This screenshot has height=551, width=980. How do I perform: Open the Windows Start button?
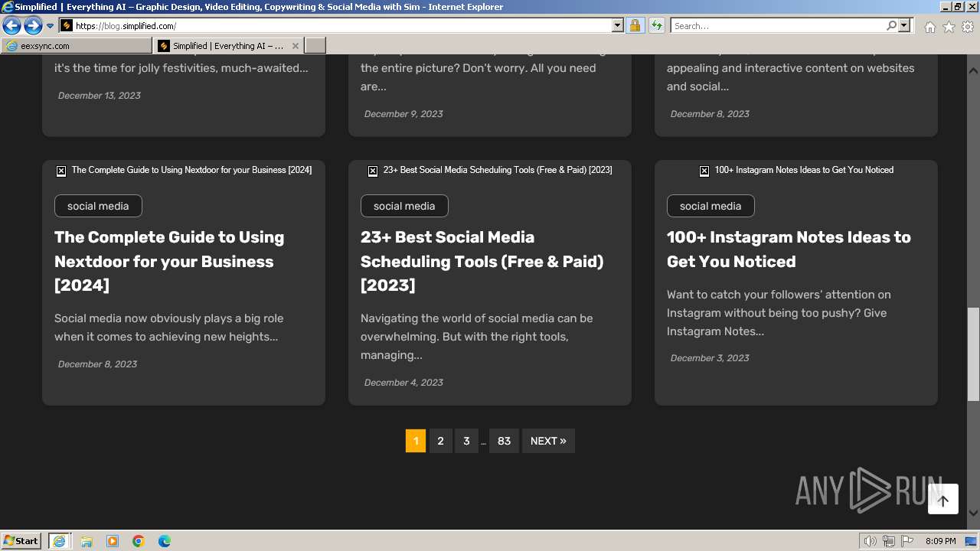click(x=21, y=541)
